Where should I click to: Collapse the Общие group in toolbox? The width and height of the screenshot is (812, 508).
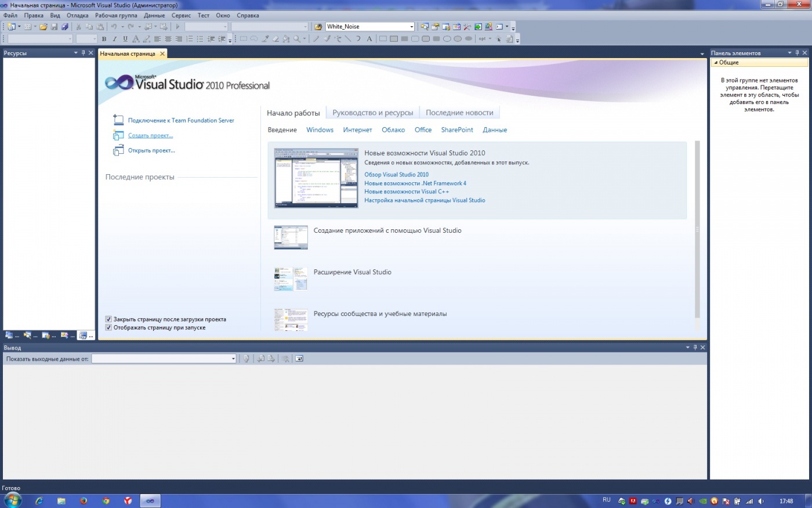716,62
